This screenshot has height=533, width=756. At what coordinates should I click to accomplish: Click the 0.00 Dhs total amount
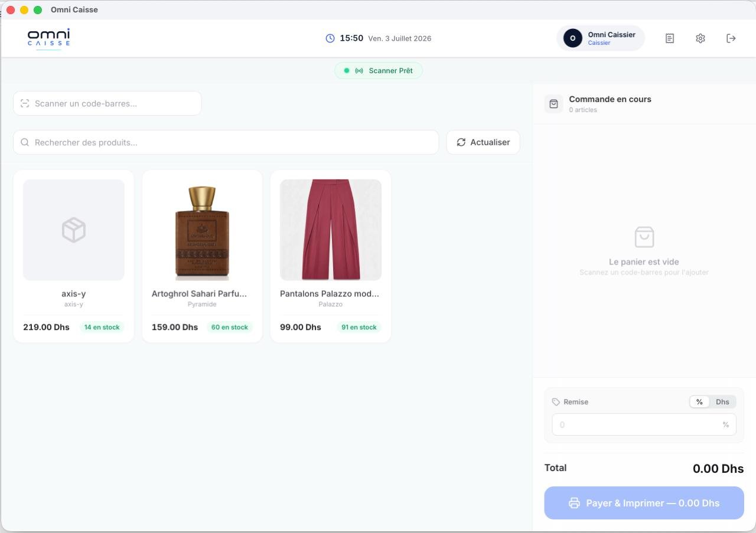pos(718,469)
